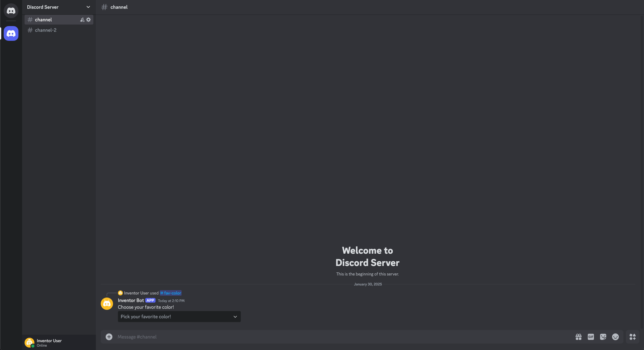Screen dimensions: 644x350
Task: Open the sticker picker
Action: [603, 337]
